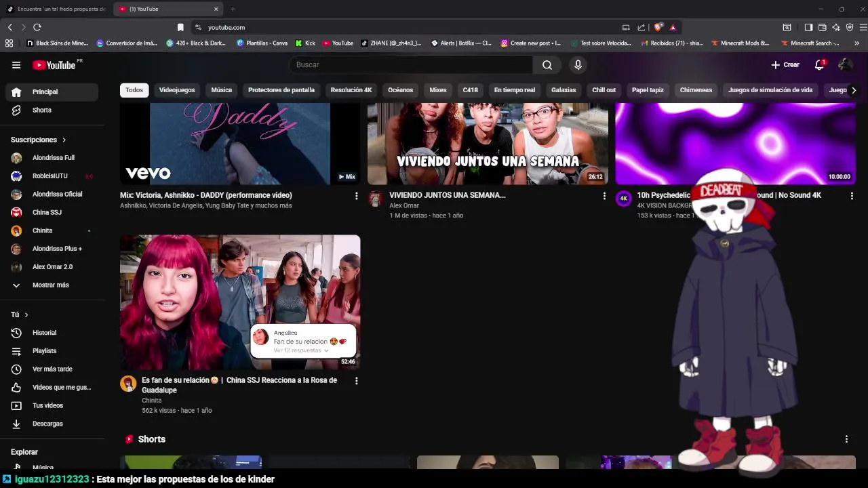Expand the Suscripciones section chevron
The height and width of the screenshot is (488, 868).
64,140
